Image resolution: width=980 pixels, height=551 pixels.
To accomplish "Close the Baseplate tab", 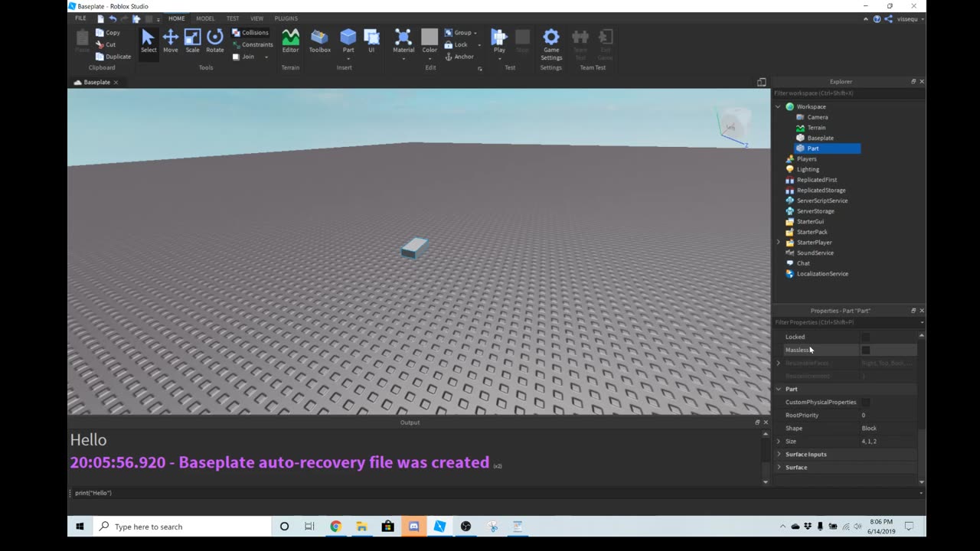I will [x=116, y=82].
